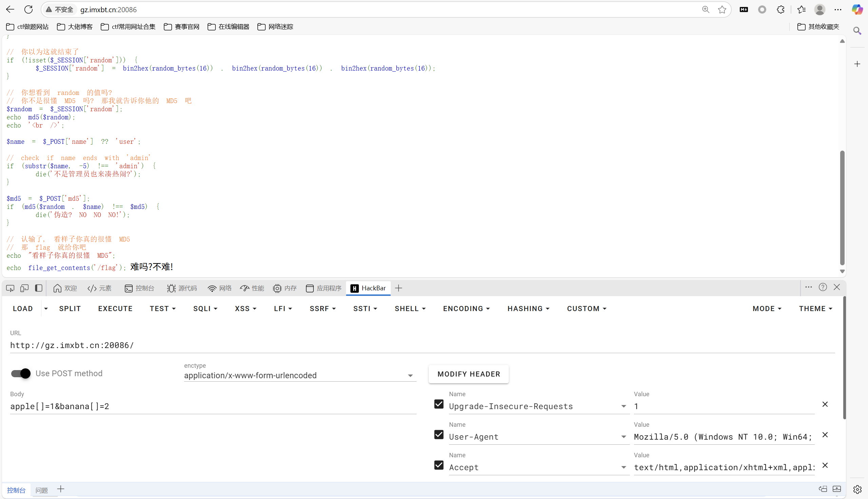Remove the Upgrade-Insecure-Requests header row
Image resolution: width=868 pixels, height=499 pixels.
point(825,404)
